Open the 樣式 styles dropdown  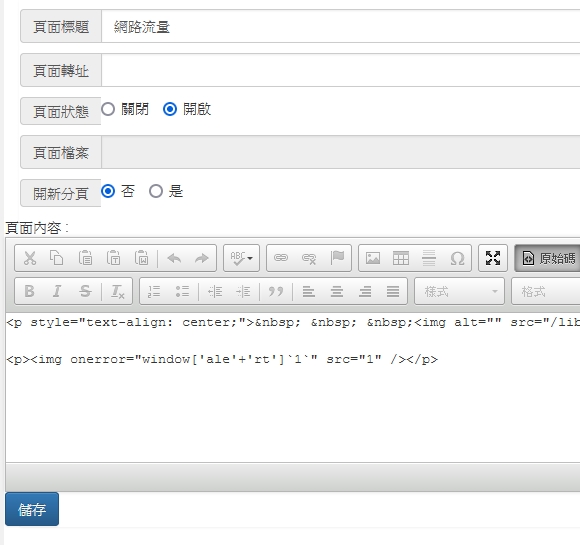point(459,292)
